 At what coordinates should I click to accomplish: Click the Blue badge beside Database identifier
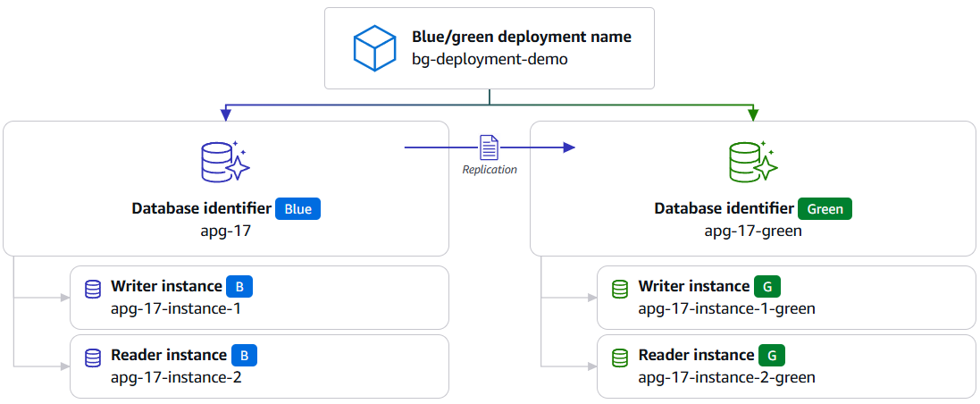[x=297, y=209]
